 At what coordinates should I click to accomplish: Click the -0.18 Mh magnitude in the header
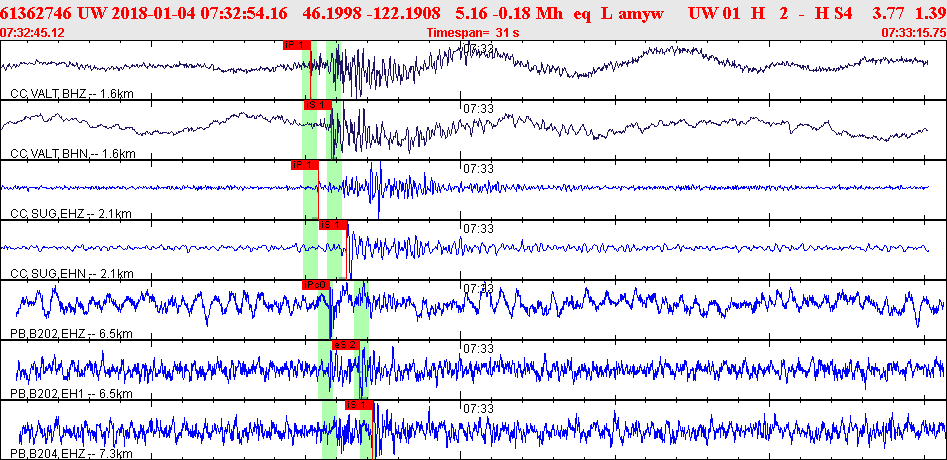point(519,14)
